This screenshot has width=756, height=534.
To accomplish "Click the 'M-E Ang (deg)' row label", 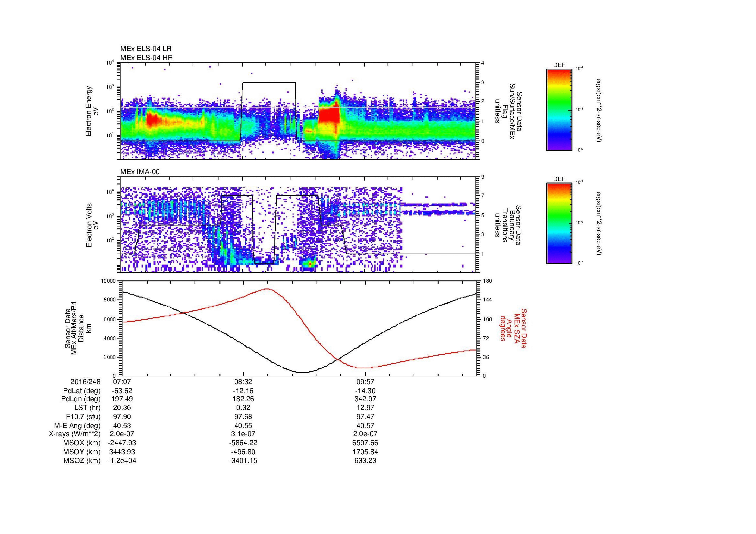I will [77, 426].
